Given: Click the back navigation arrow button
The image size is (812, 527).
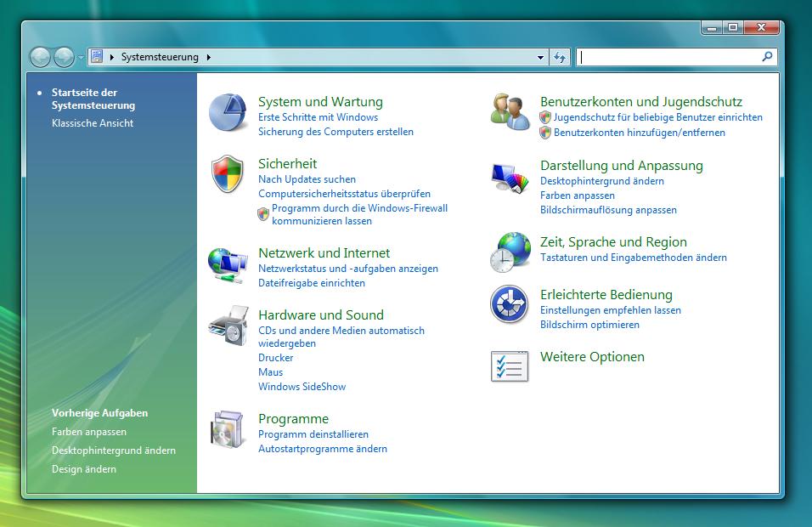Looking at the screenshot, I should pyautogui.click(x=40, y=57).
